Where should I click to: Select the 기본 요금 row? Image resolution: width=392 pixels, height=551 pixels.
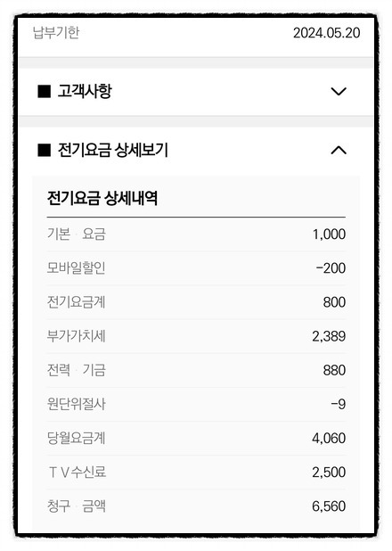click(x=196, y=234)
